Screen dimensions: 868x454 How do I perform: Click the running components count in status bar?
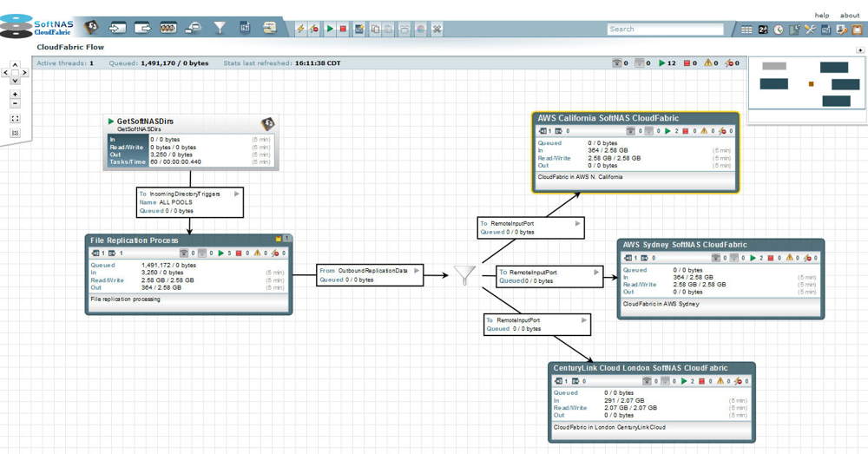pos(667,63)
